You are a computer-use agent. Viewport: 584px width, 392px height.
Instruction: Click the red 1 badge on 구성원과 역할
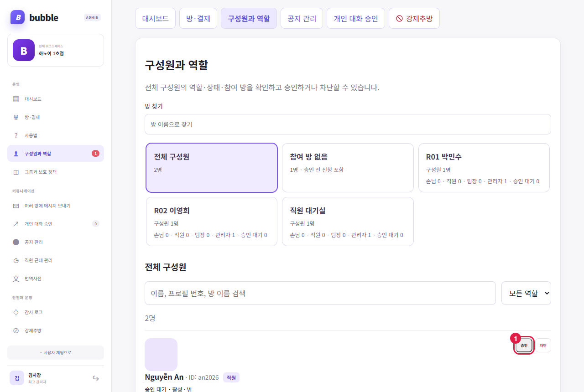tap(95, 154)
